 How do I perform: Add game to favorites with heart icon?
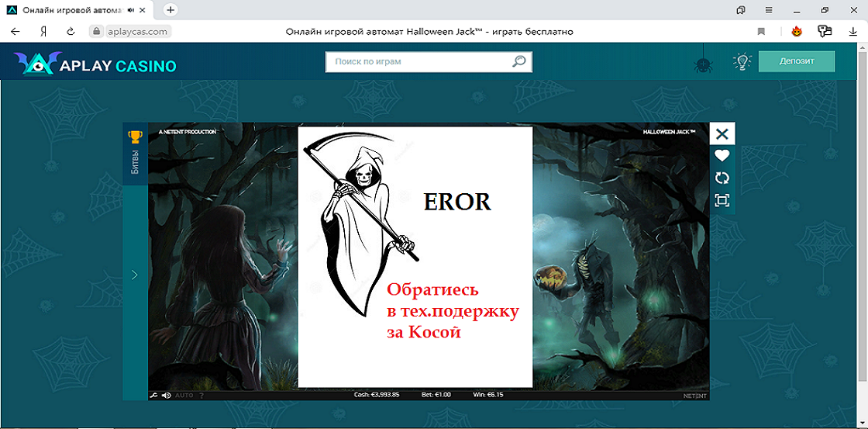coord(722,155)
